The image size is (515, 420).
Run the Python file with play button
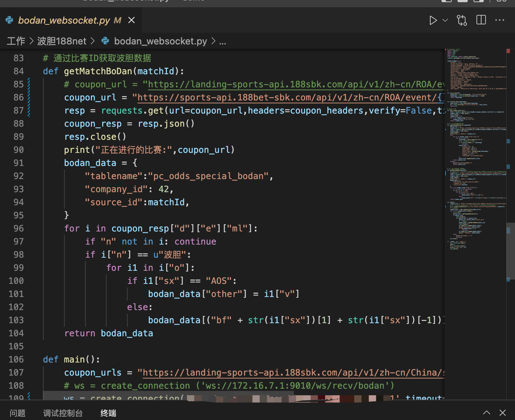coord(433,20)
